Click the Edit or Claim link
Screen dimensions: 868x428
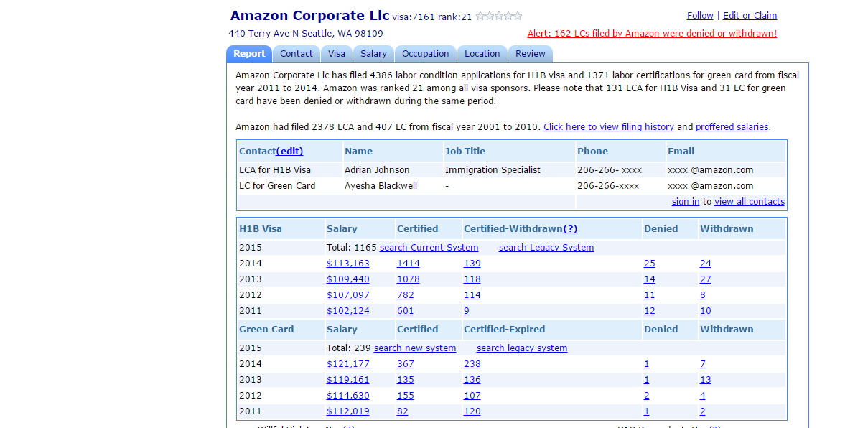pyautogui.click(x=750, y=16)
